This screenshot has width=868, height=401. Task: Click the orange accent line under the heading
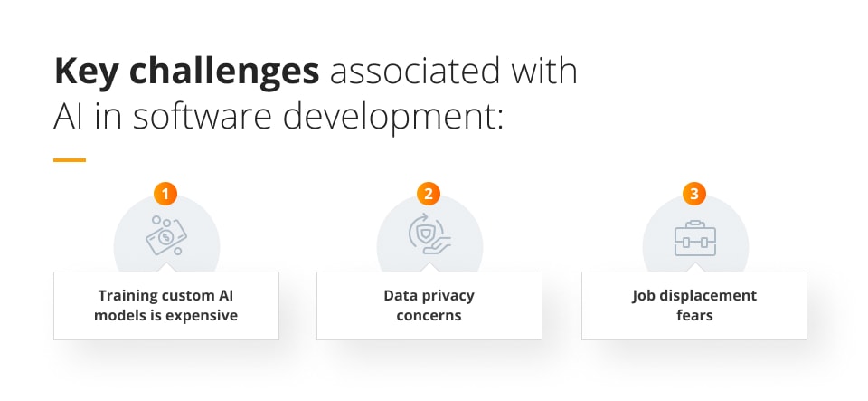click(70, 160)
